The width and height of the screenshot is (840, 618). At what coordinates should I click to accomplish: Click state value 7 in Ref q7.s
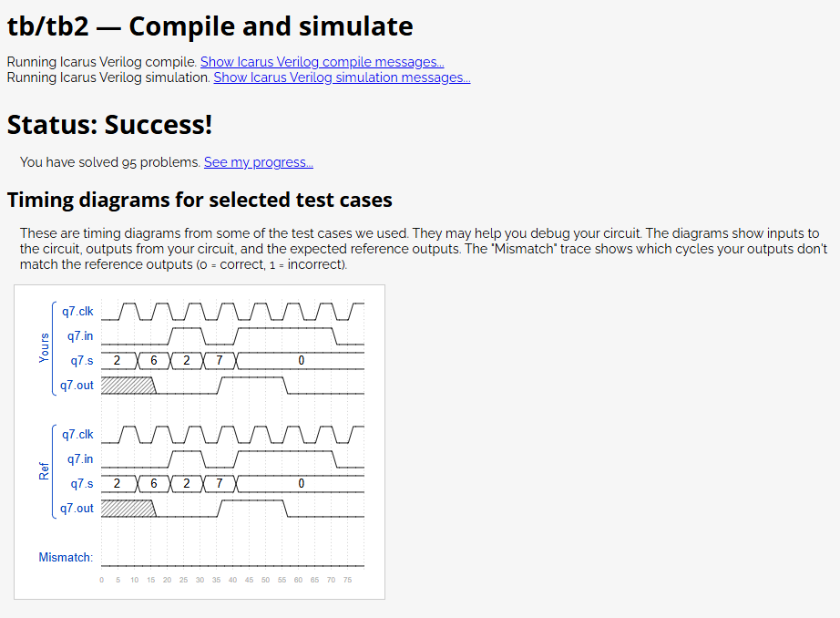219,483
